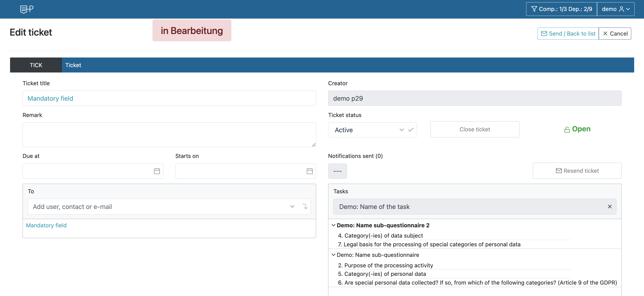Image resolution: width=644 pixels, height=296 pixels.
Task: Click the Close ticket button
Action: (475, 129)
